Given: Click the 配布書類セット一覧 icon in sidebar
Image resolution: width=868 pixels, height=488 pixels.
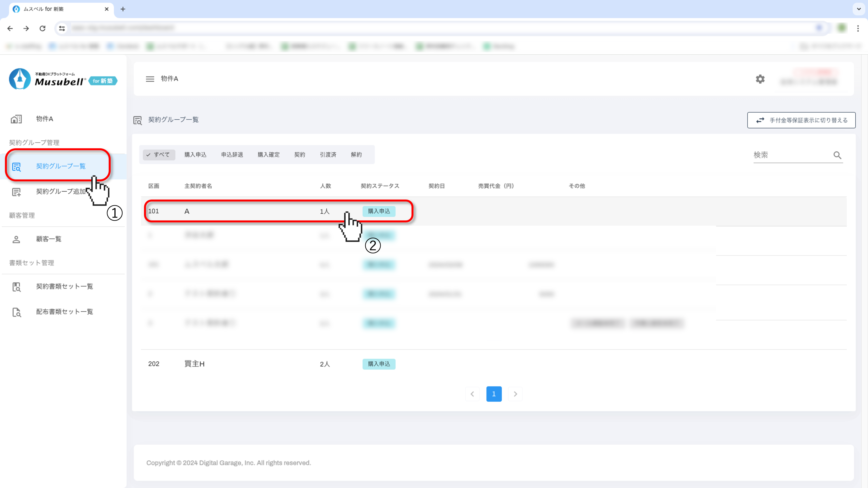Looking at the screenshot, I should (16, 312).
